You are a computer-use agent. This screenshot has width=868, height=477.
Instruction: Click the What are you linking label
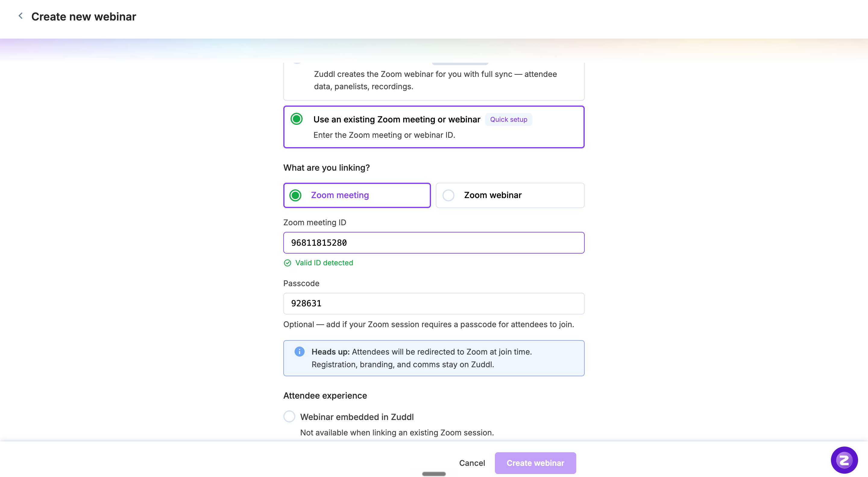point(326,168)
